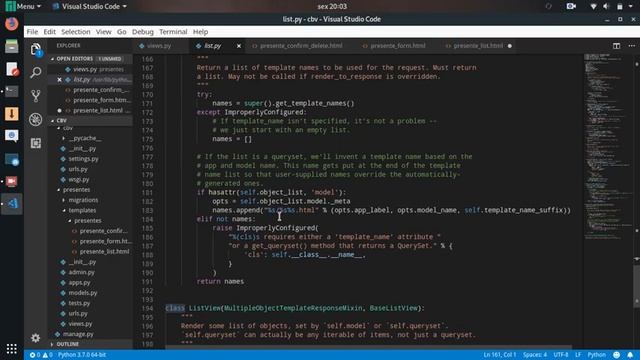Screen dimensions: 640x360
Task: Launch Firefox from the dock
Action: pos(11,24)
